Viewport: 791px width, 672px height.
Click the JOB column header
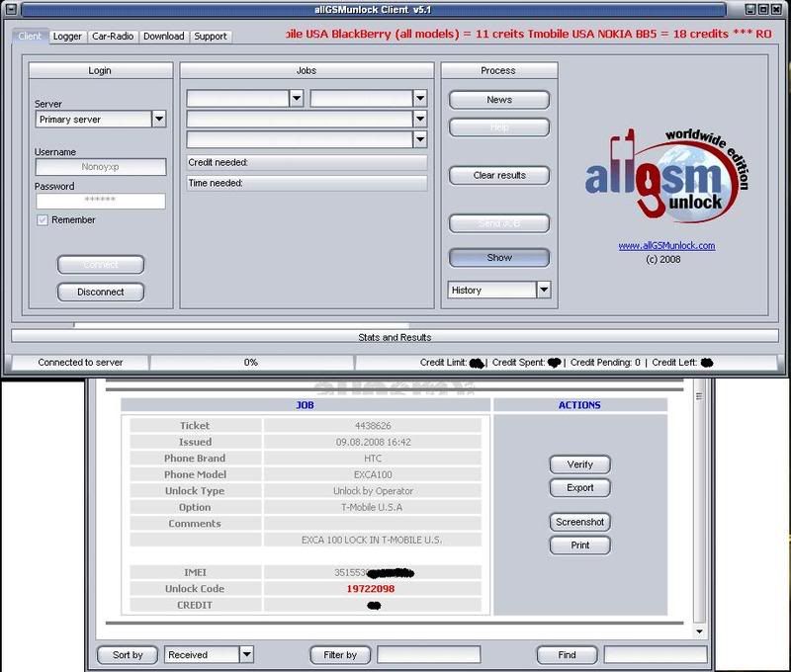tap(305, 405)
